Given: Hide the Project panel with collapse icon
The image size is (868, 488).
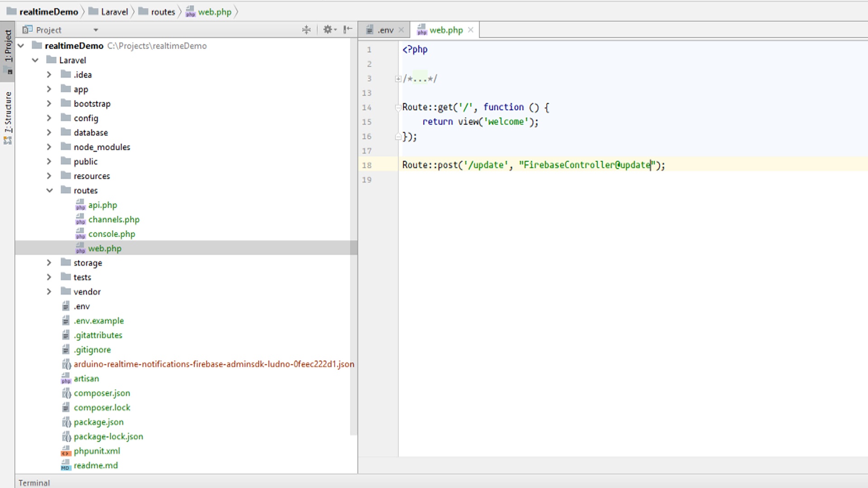Looking at the screenshot, I should click(348, 30).
